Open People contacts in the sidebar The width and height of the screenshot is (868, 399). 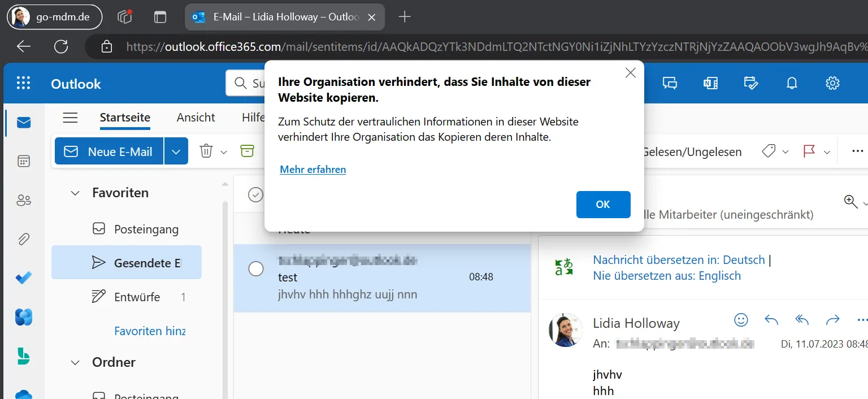coord(23,200)
